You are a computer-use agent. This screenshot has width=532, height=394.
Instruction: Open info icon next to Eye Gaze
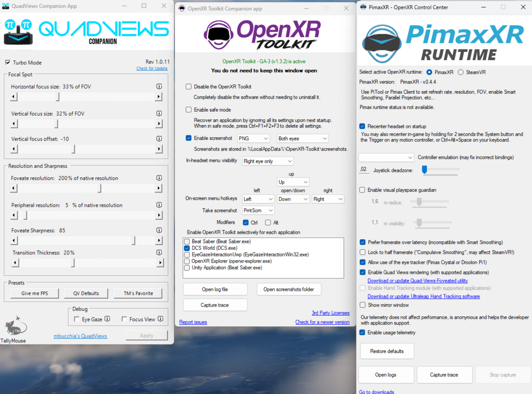click(107, 319)
